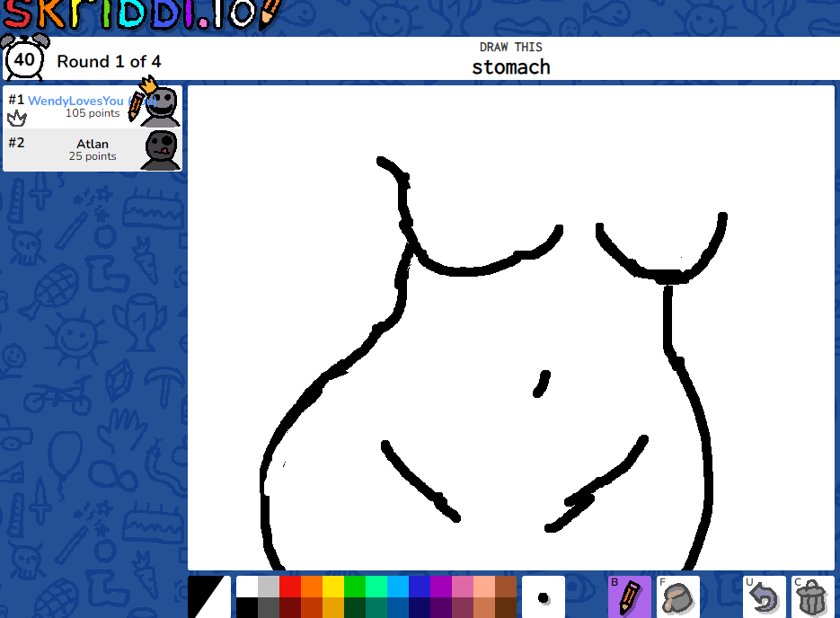The image size is (840, 618).
Task: Pick the bright red color swatch
Action: (290, 587)
